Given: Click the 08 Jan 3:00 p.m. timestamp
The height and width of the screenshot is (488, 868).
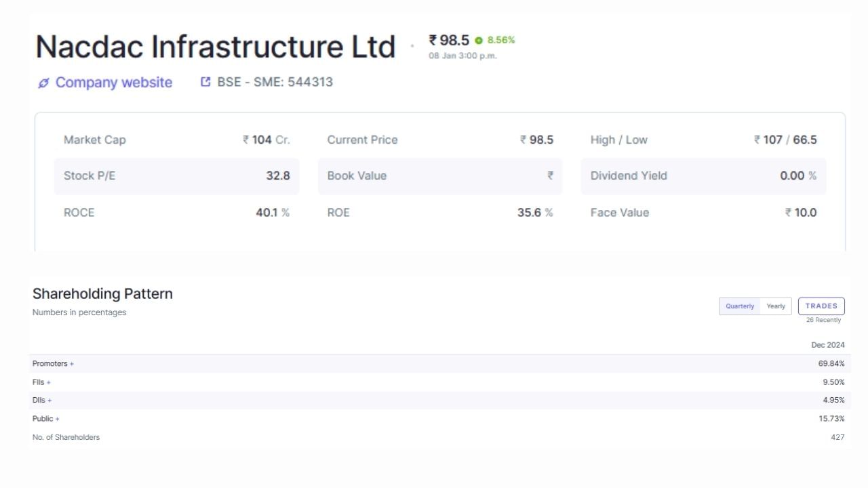Looking at the screenshot, I should click(462, 56).
